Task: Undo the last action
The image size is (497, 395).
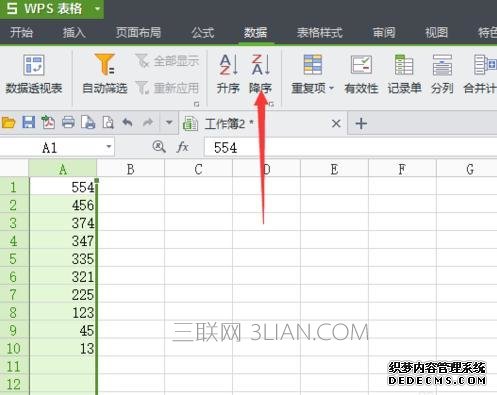Action: coord(127,123)
